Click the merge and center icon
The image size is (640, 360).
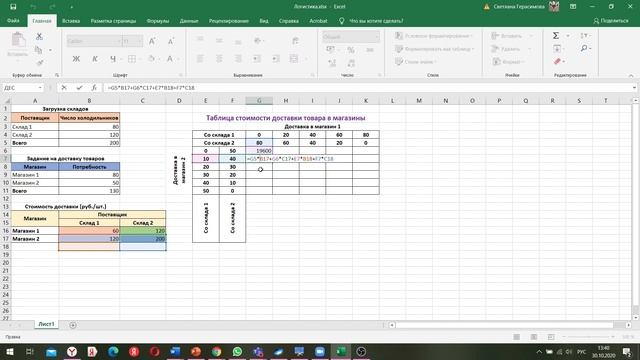pos(294,59)
